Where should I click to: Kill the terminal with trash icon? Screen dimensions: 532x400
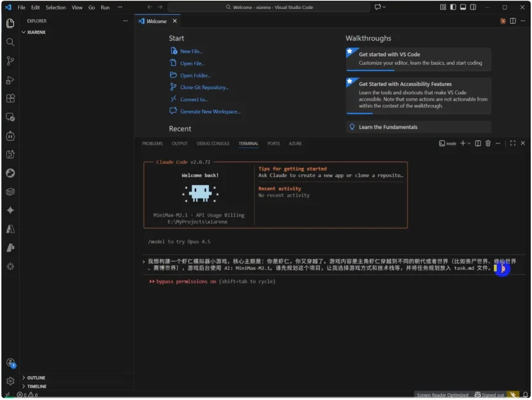click(x=488, y=144)
